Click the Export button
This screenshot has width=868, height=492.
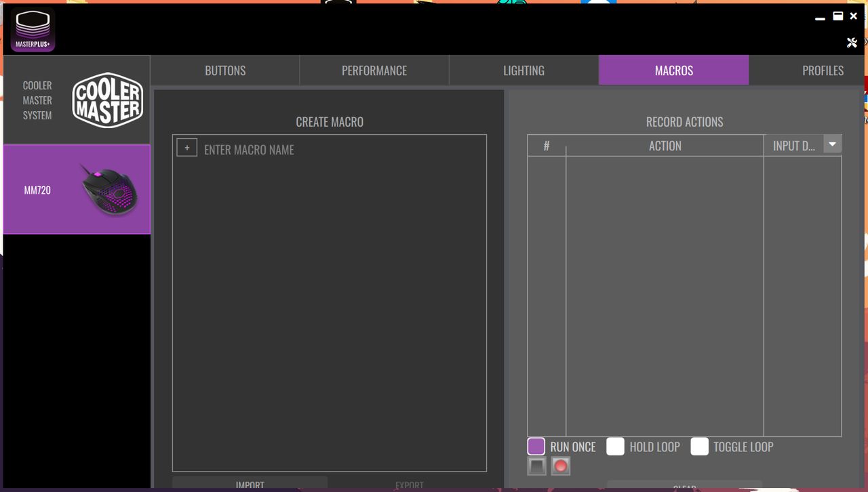click(x=410, y=484)
